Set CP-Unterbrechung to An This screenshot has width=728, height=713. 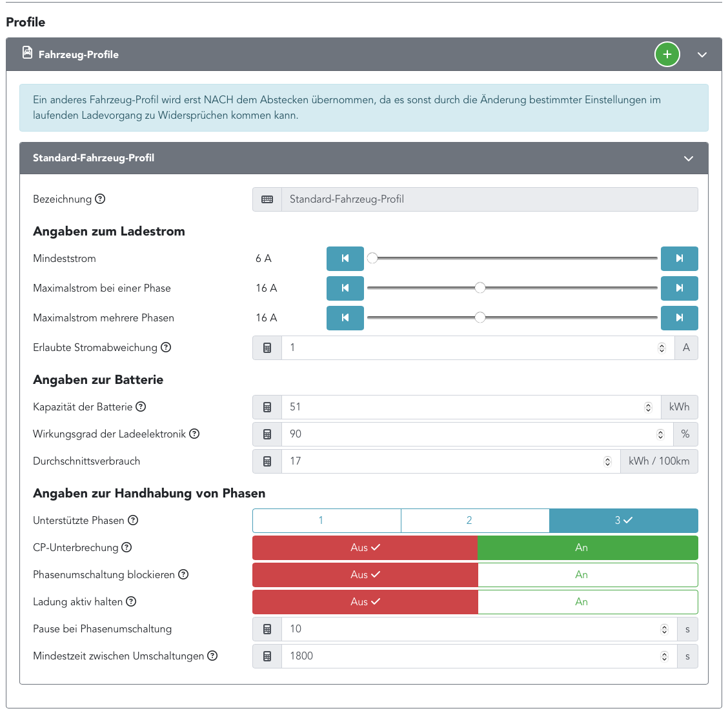(588, 548)
